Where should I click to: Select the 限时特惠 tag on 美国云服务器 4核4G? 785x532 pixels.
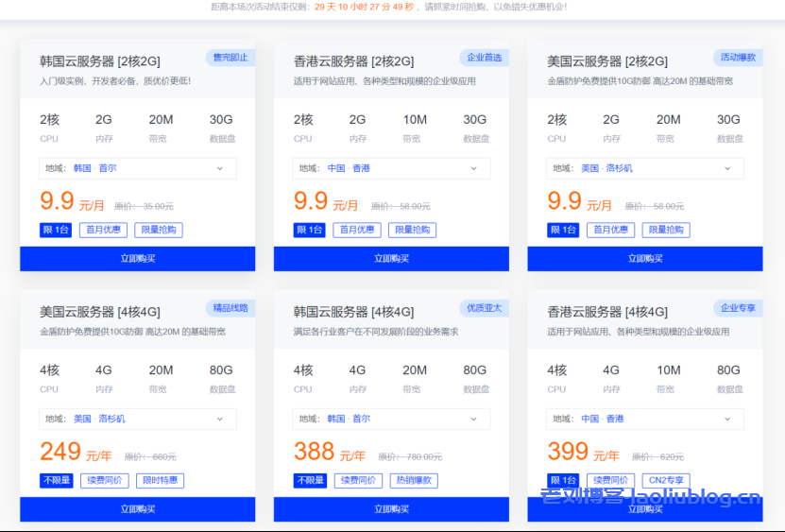tap(160, 481)
